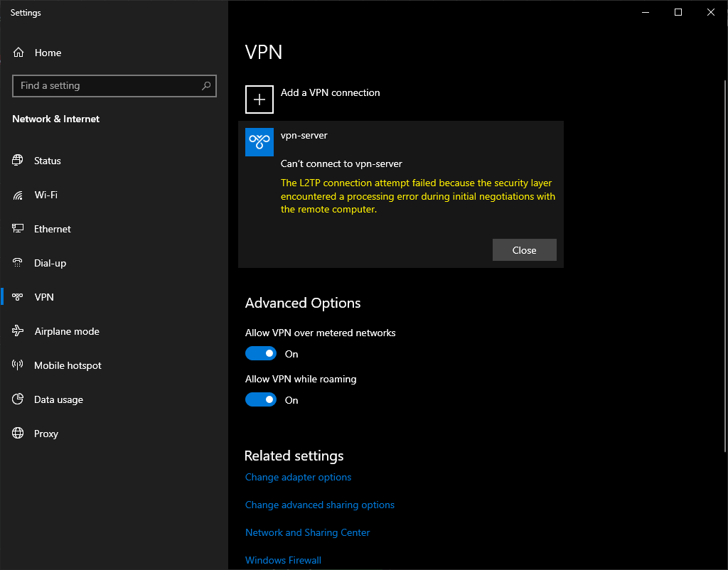Click the vertical scrollbar of the VPN page
Screen dimensions: 728x570
(725, 266)
